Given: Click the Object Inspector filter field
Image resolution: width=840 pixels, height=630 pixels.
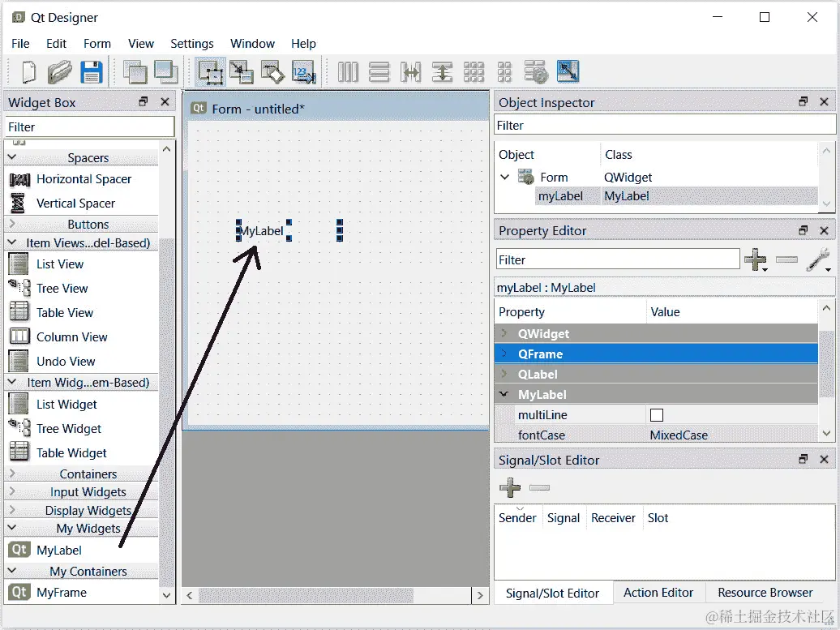Looking at the screenshot, I should point(664,126).
